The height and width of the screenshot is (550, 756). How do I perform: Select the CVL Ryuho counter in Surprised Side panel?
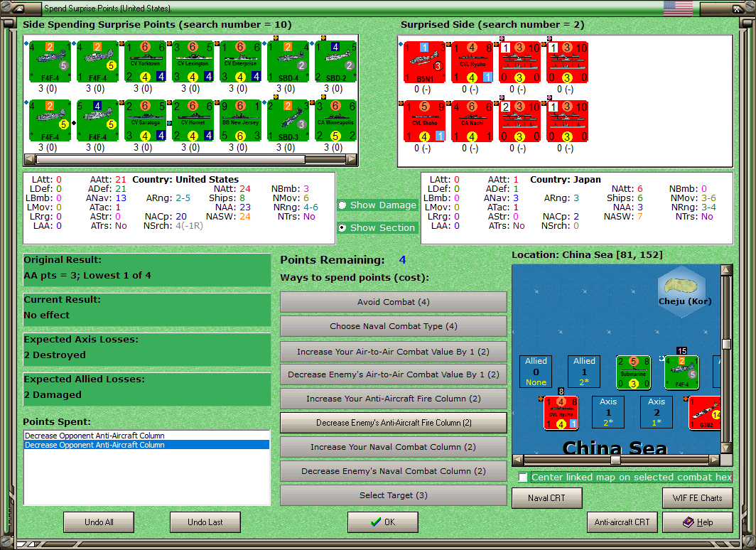coord(472,63)
